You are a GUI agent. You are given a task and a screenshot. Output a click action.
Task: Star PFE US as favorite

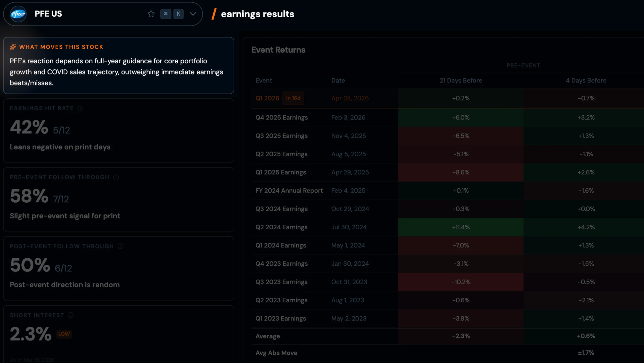pos(151,14)
